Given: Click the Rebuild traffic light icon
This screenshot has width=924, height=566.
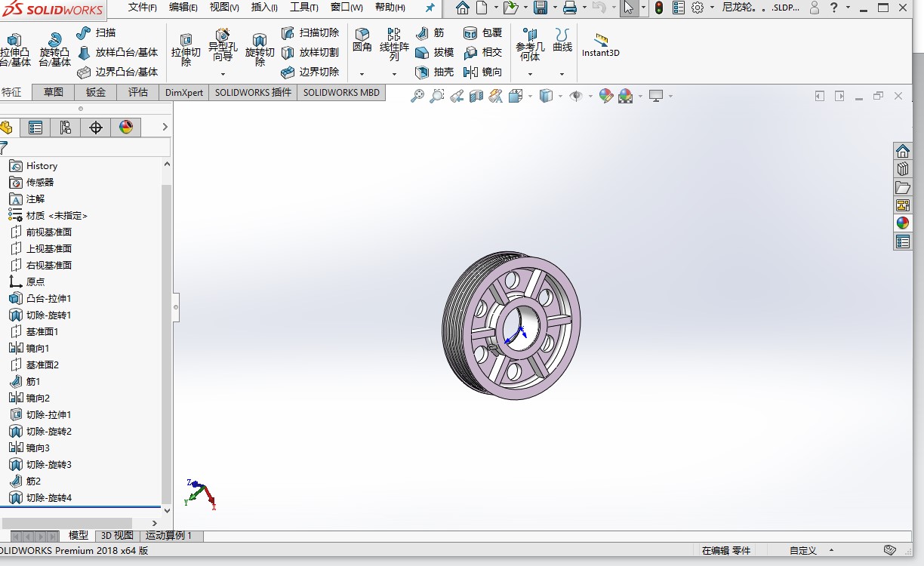Looking at the screenshot, I should [x=659, y=8].
